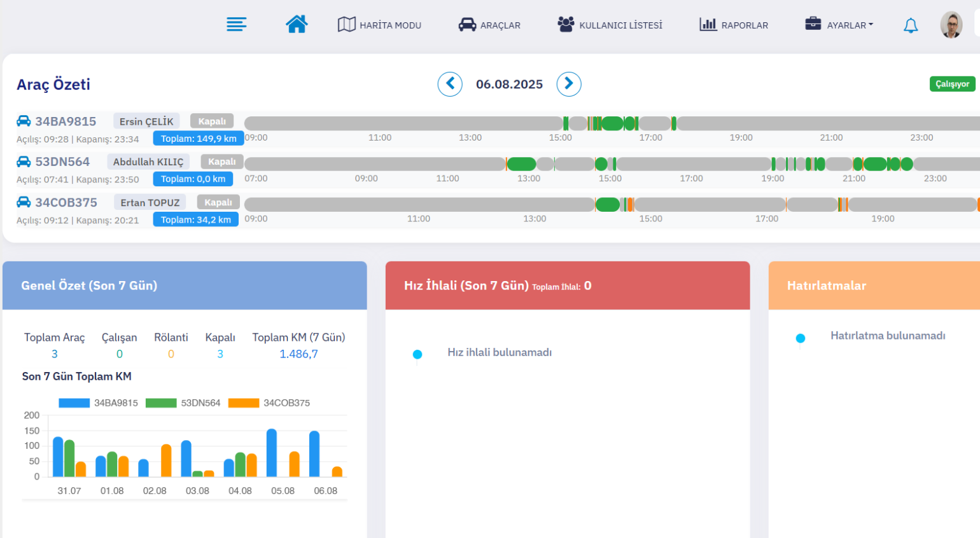The height and width of the screenshot is (538, 980).
Task: Advance to next day arrow
Action: point(569,84)
